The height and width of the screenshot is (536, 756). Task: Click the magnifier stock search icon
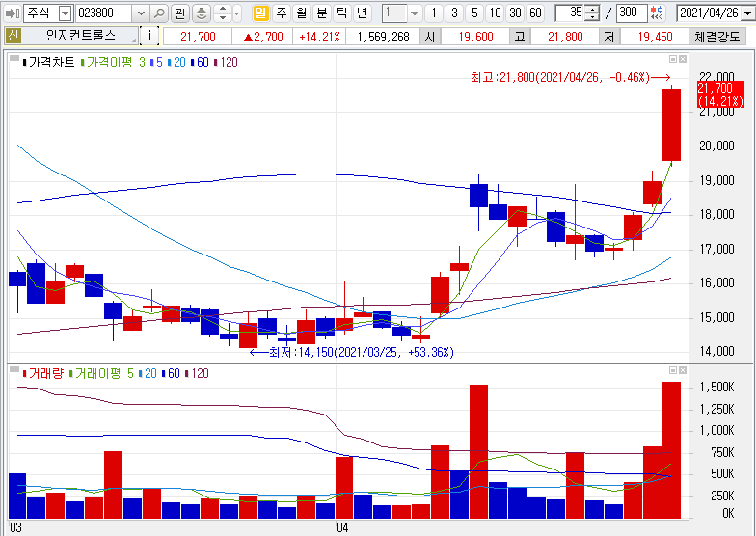(x=159, y=13)
